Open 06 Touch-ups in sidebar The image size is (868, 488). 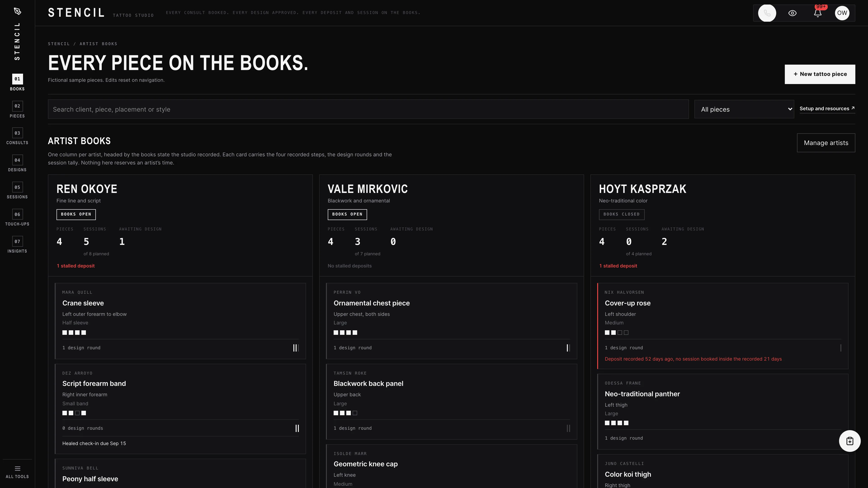tap(17, 218)
